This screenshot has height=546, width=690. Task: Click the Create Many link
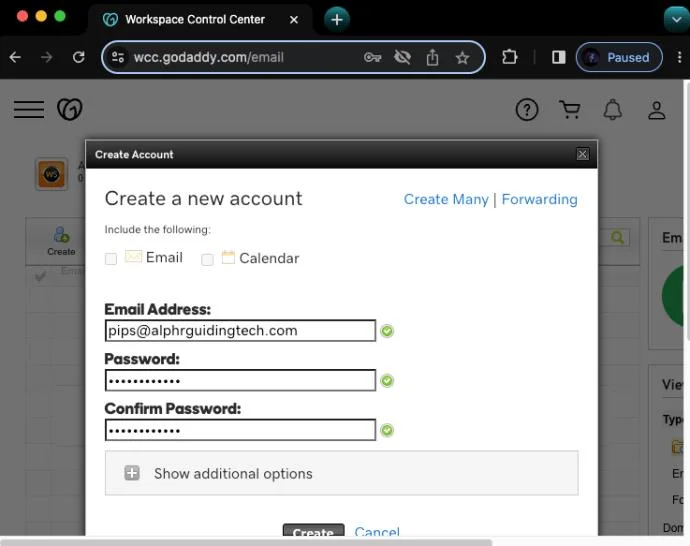click(x=446, y=199)
